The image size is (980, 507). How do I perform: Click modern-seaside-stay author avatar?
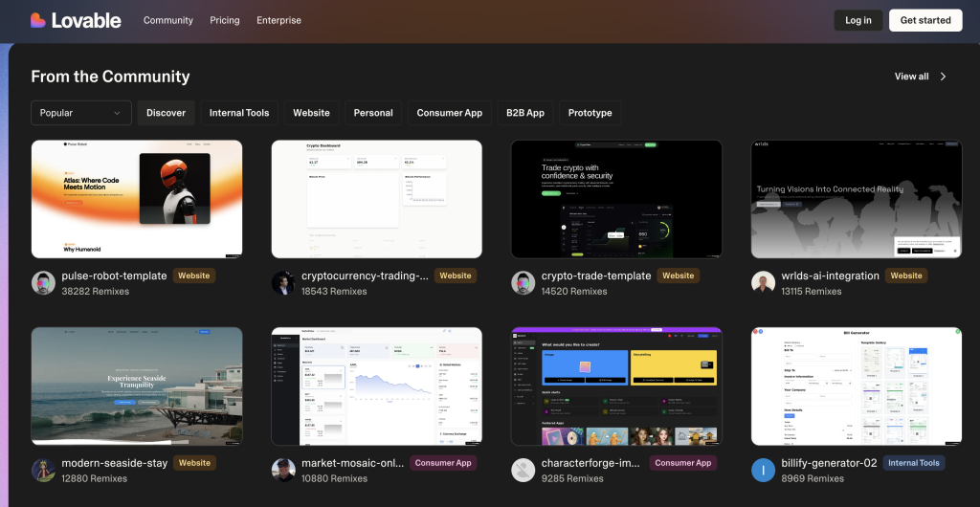43,470
